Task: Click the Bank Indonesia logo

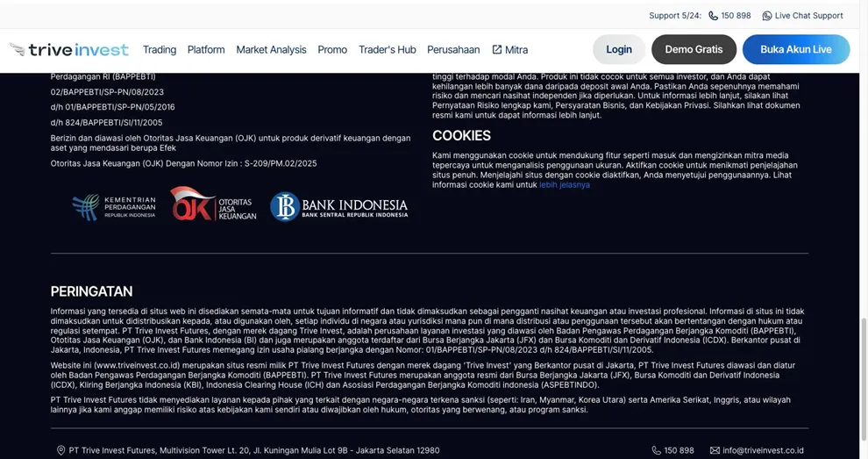Action: (x=338, y=207)
